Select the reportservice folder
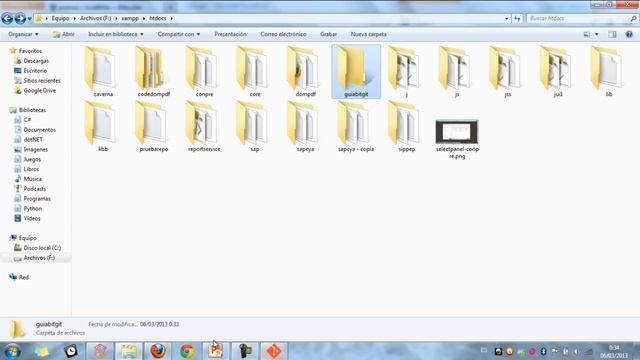 coord(204,127)
